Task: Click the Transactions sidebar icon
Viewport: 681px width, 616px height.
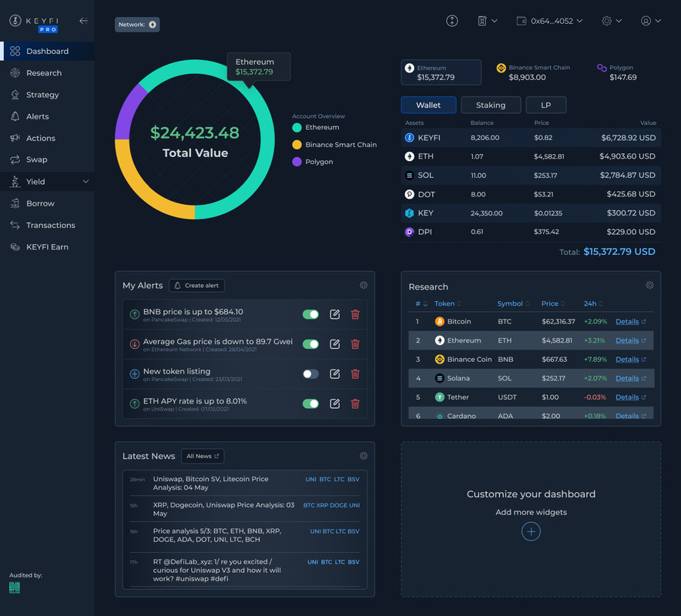Action: 15,225
